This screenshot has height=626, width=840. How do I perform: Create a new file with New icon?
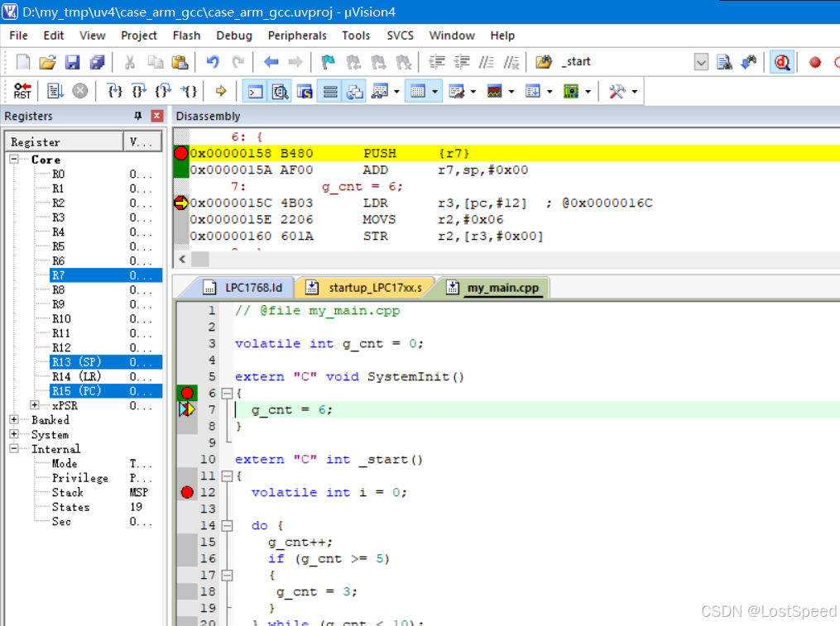(23, 62)
